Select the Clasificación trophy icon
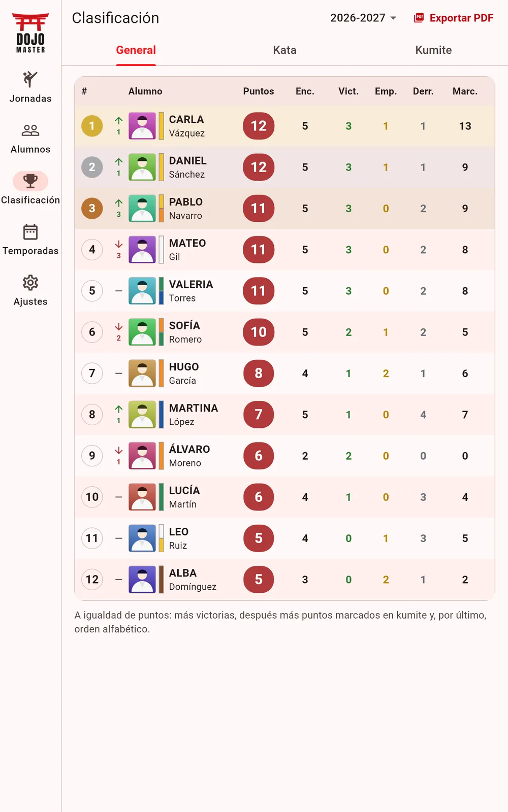Viewport: 508px width, 812px height. click(x=30, y=181)
